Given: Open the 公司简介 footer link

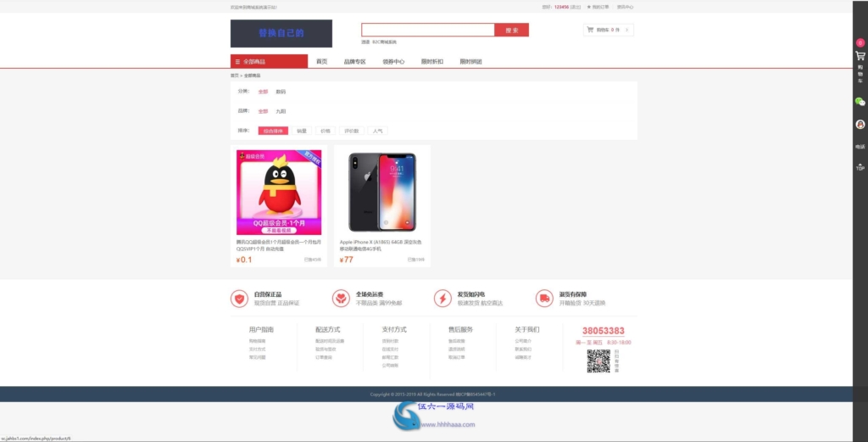Looking at the screenshot, I should [x=523, y=341].
